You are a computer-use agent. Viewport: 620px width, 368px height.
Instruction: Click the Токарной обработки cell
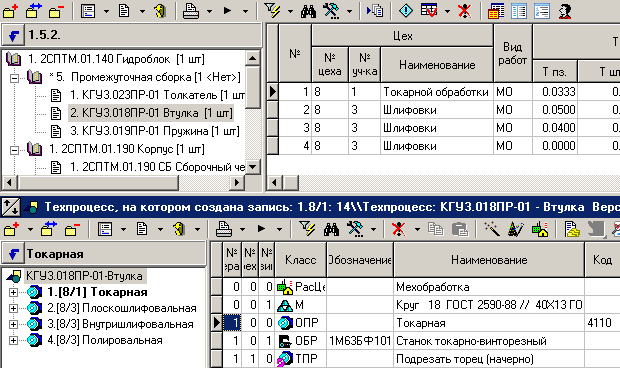[x=437, y=92]
